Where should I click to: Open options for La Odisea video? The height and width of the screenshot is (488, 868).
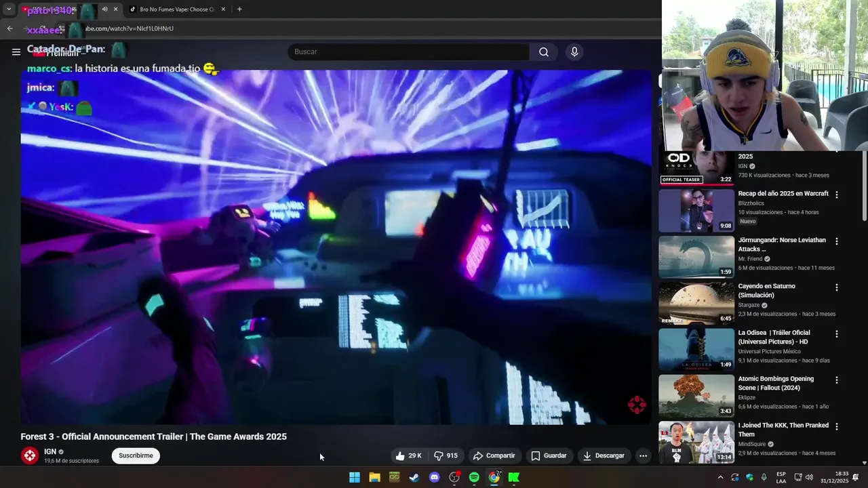point(837,334)
